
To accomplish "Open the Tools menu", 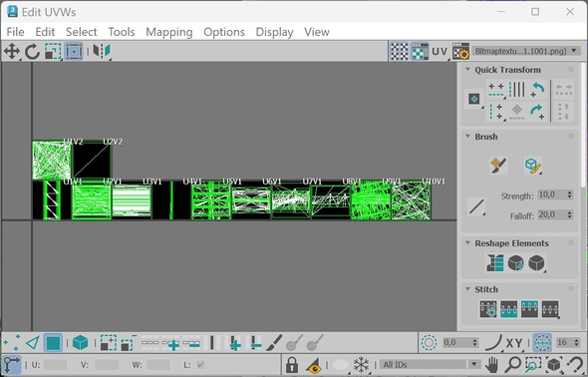I will [x=122, y=32].
